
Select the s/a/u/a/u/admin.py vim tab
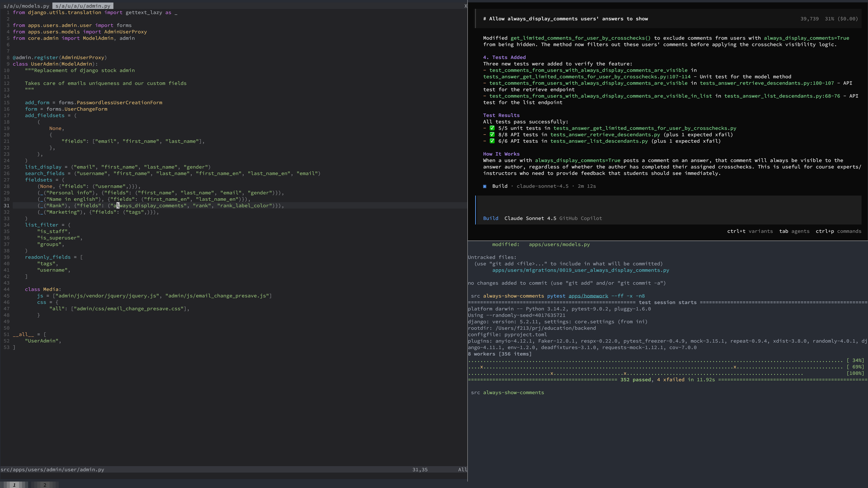[82, 6]
